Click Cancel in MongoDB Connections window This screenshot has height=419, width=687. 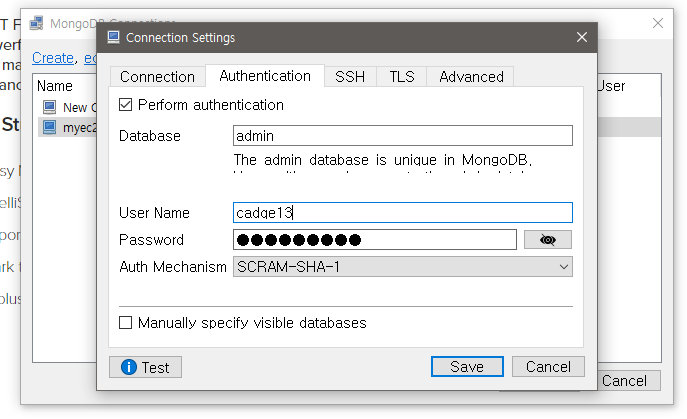(627, 381)
